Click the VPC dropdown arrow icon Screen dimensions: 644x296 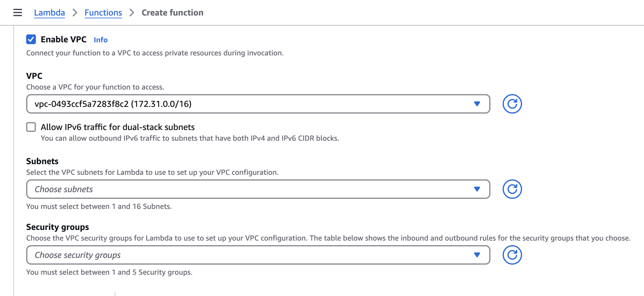click(x=477, y=104)
